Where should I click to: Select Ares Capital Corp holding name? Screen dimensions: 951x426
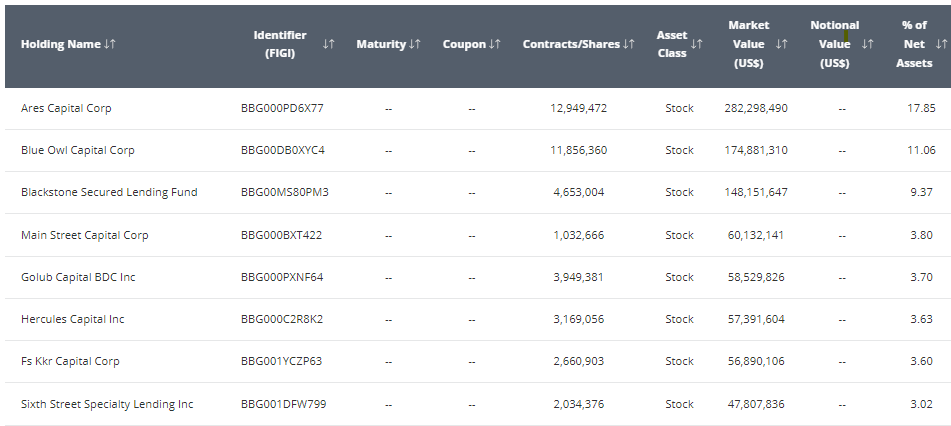[66, 108]
